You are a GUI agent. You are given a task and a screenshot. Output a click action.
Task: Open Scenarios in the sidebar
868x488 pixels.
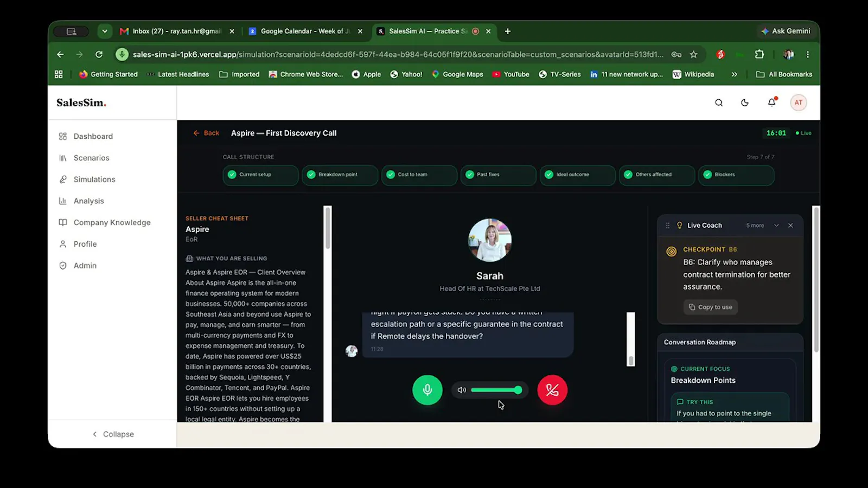[84, 158]
